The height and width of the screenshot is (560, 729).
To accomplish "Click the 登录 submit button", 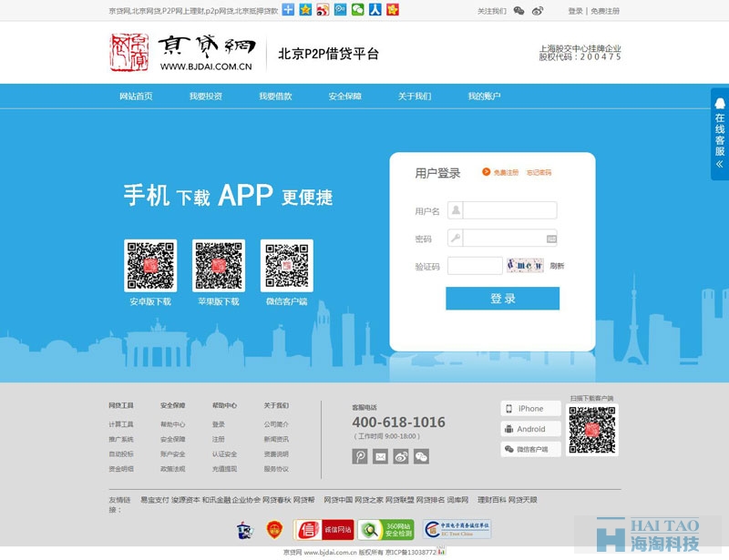I will tap(503, 299).
